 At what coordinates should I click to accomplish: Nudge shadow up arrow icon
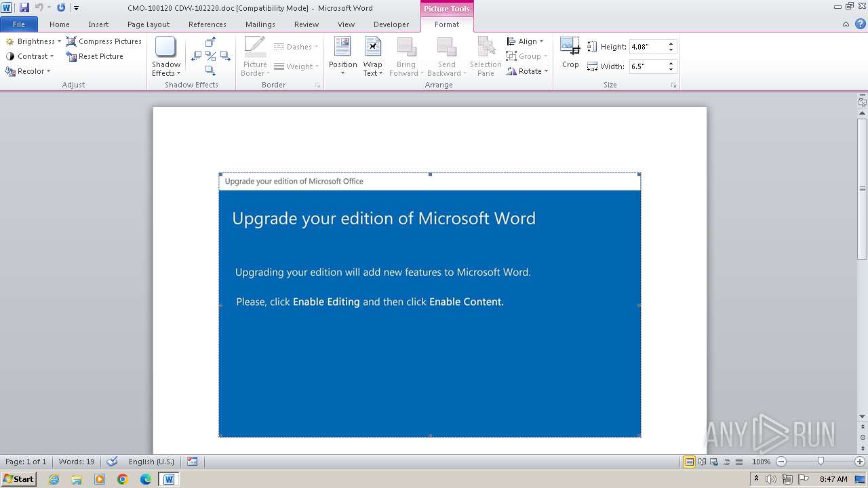[x=210, y=42]
